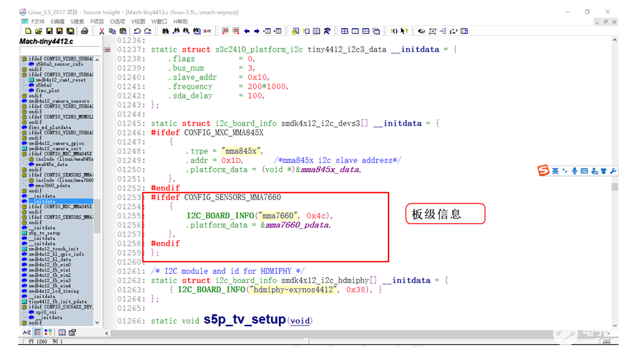The height and width of the screenshot is (347, 644).
Task: Open the O选项 menu
Action: (x=117, y=22)
